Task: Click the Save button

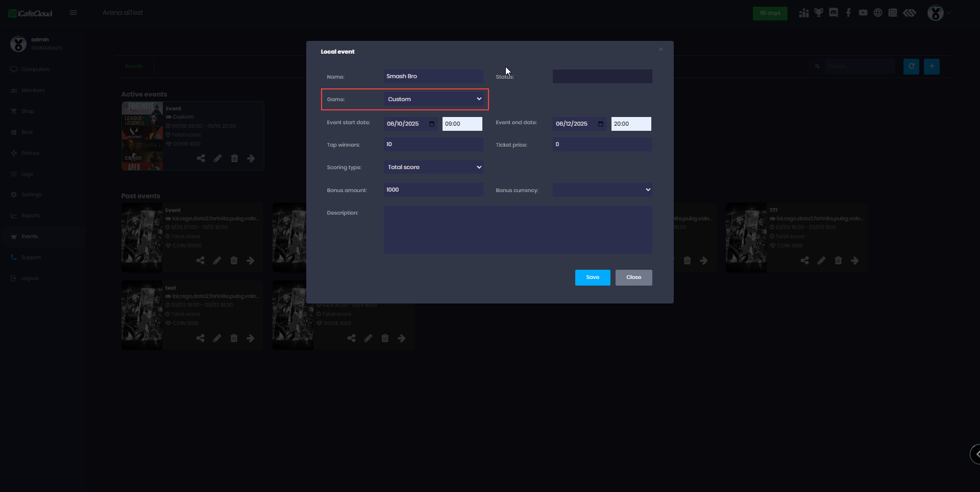Action: 592,277
